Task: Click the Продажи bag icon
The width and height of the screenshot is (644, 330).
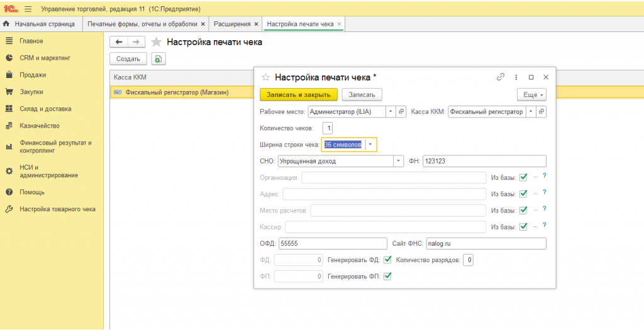Action: [x=9, y=75]
